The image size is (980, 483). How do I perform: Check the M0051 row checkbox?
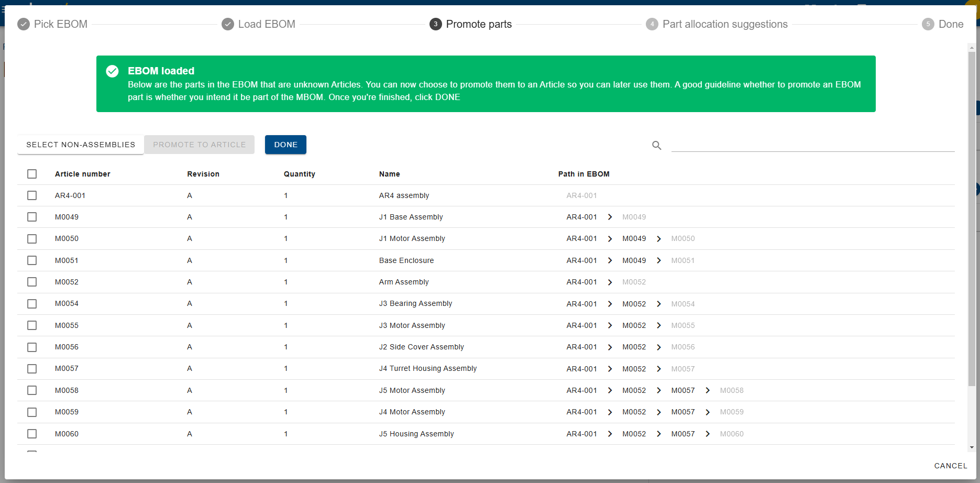[x=32, y=260]
